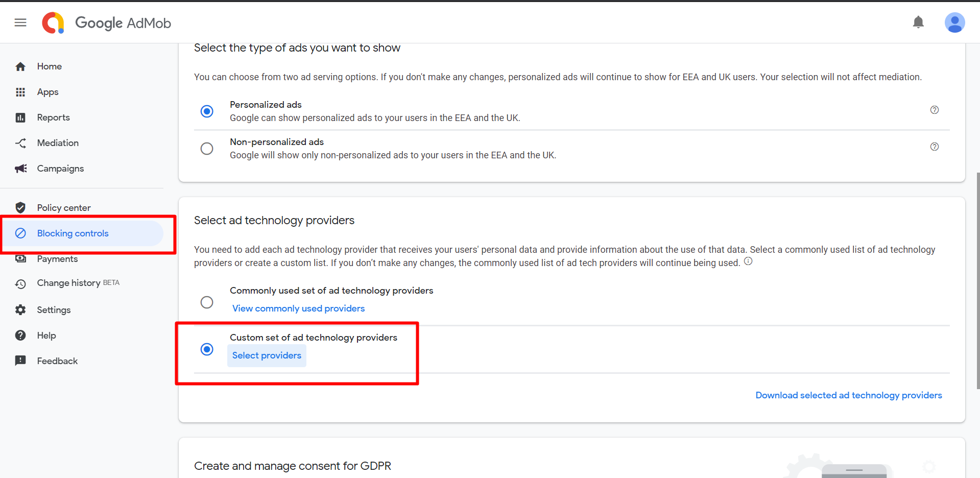Select Custom set of providers radio button
This screenshot has width=980, height=478.
(207, 349)
